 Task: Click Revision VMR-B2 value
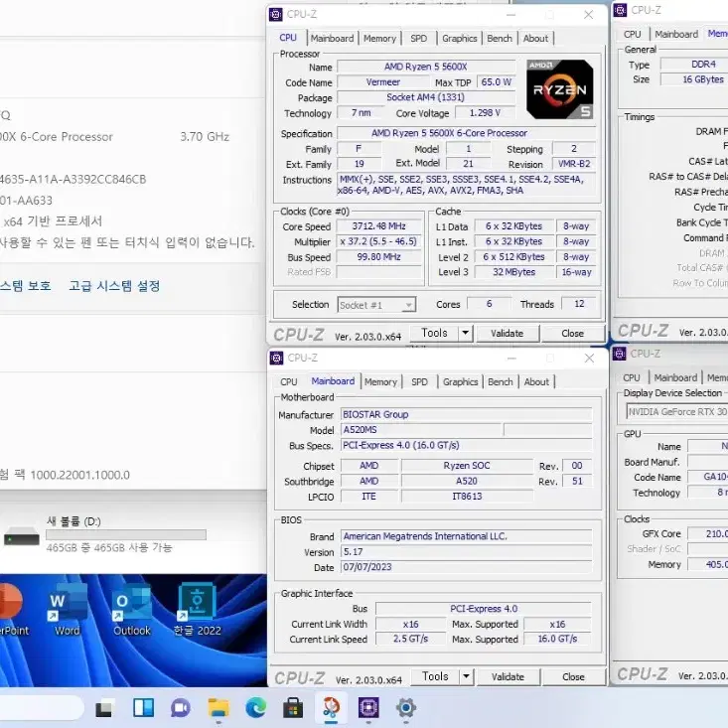pyautogui.click(x=574, y=164)
